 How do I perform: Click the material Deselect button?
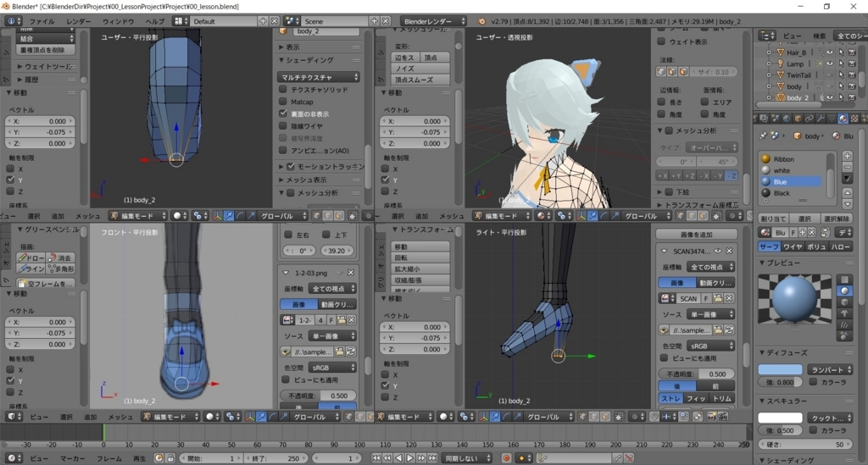tap(836, 219)
